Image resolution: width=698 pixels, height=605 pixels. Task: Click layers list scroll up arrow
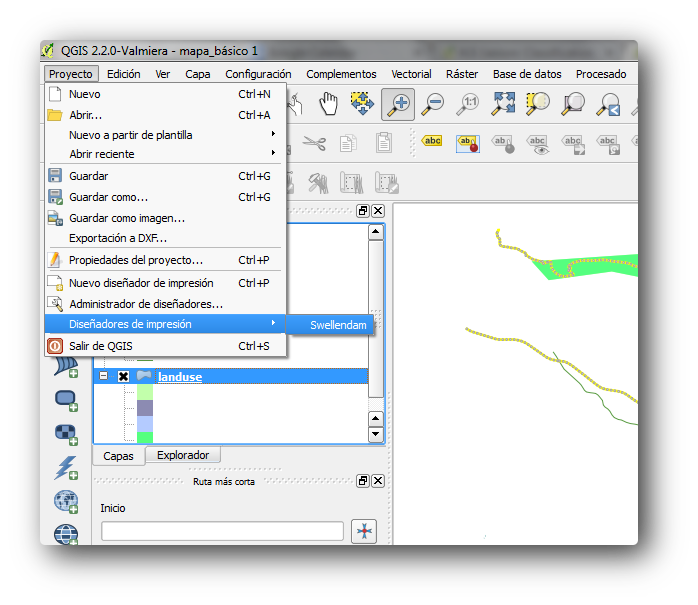pyautogui.click(x=376, y=231)
